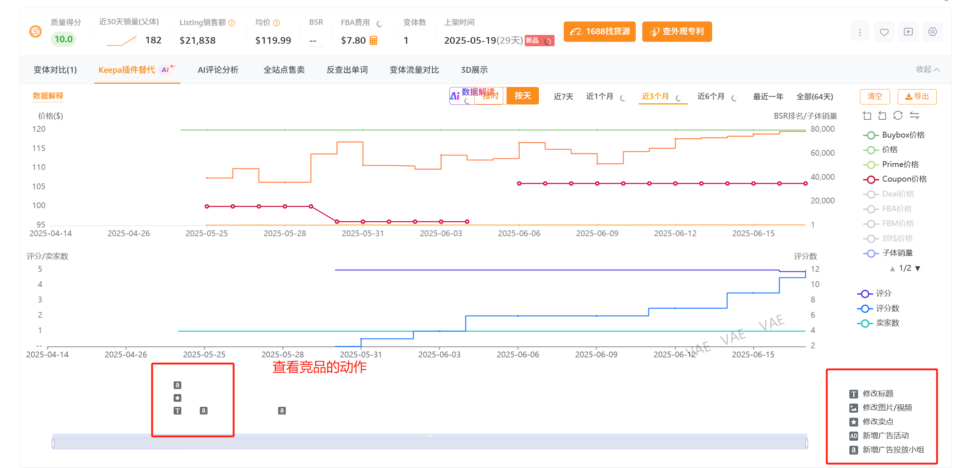This screenshot has height=468, width=980.
Task: Click the orange S logo icon
Action: (35, 31)
